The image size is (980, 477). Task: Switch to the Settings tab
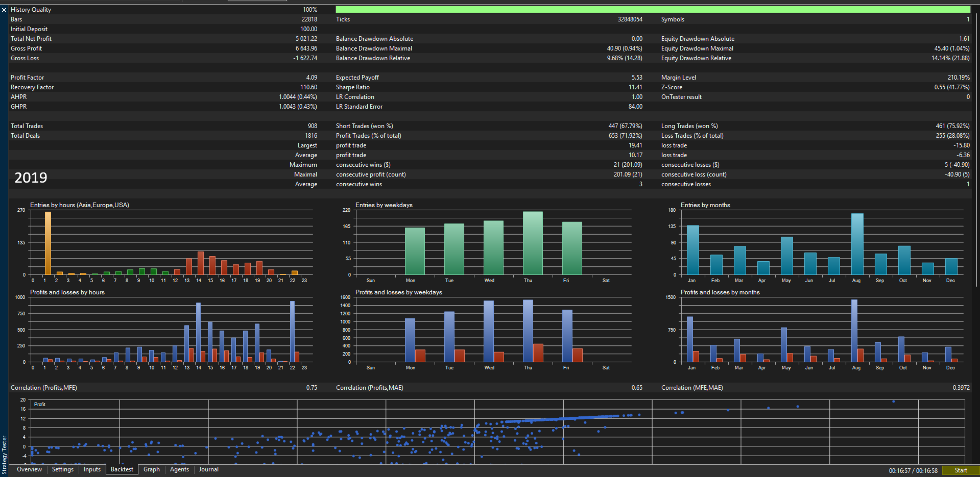coord(63,469)
